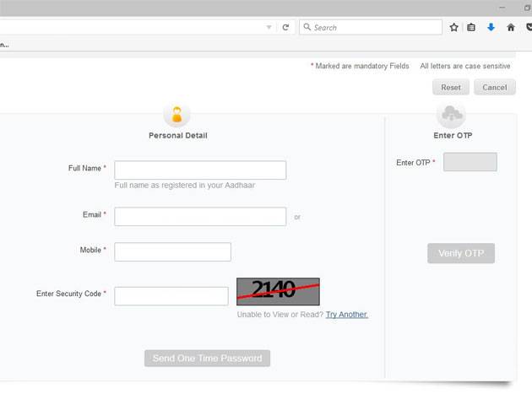Open the downloads arrow icon
This screenshot has height=394, width=532.
click(x=491, y=28)
